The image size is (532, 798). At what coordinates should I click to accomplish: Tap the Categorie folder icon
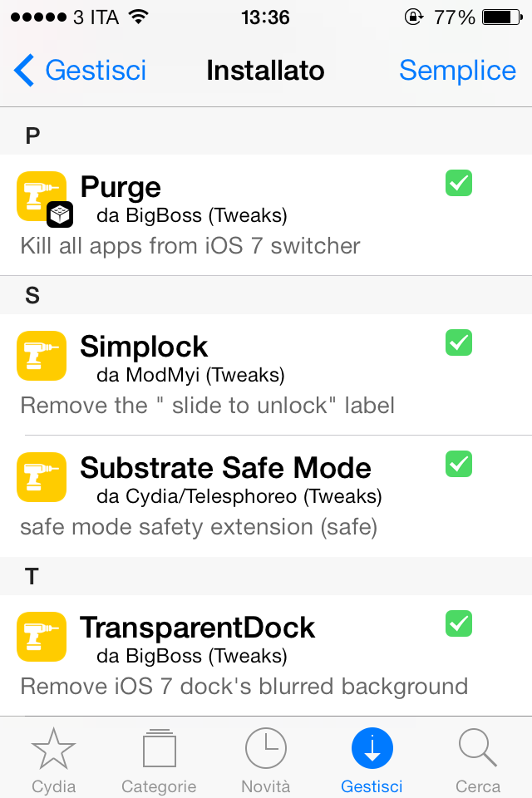tap(160, 748)
